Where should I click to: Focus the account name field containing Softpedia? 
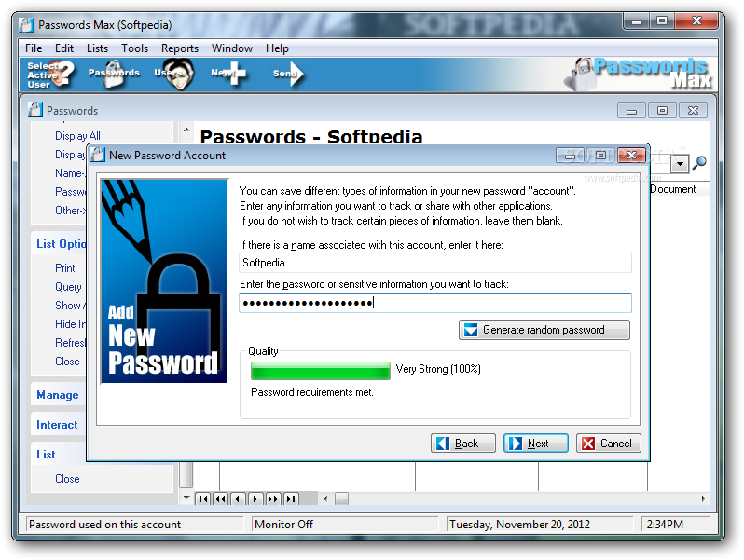tap(435, 263)
